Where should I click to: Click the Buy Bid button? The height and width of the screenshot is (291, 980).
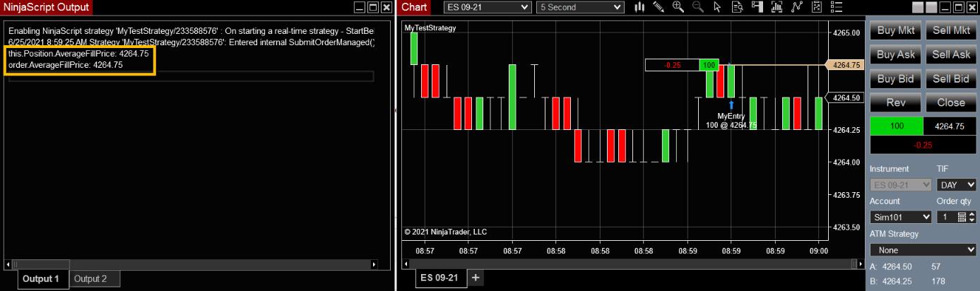point(895,78)
